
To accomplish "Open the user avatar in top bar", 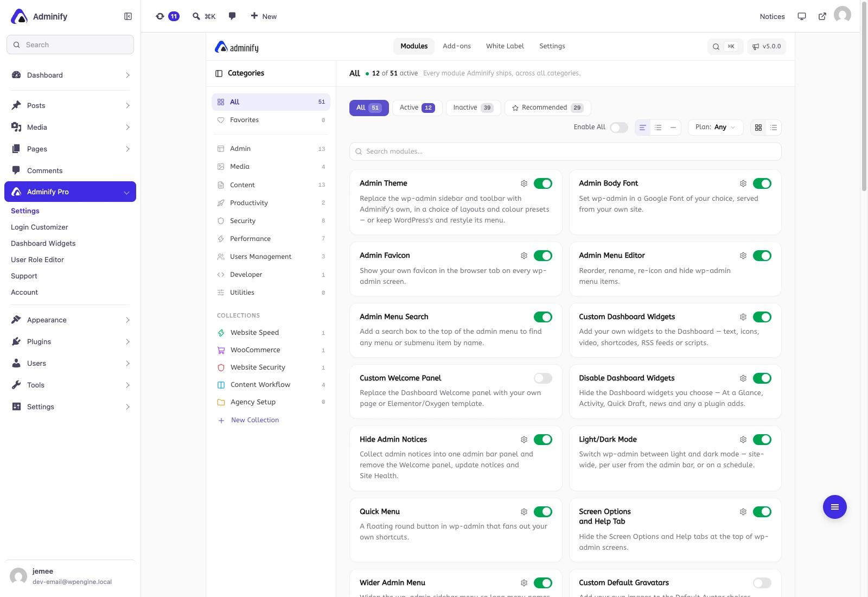I will (x=843, y=15).
